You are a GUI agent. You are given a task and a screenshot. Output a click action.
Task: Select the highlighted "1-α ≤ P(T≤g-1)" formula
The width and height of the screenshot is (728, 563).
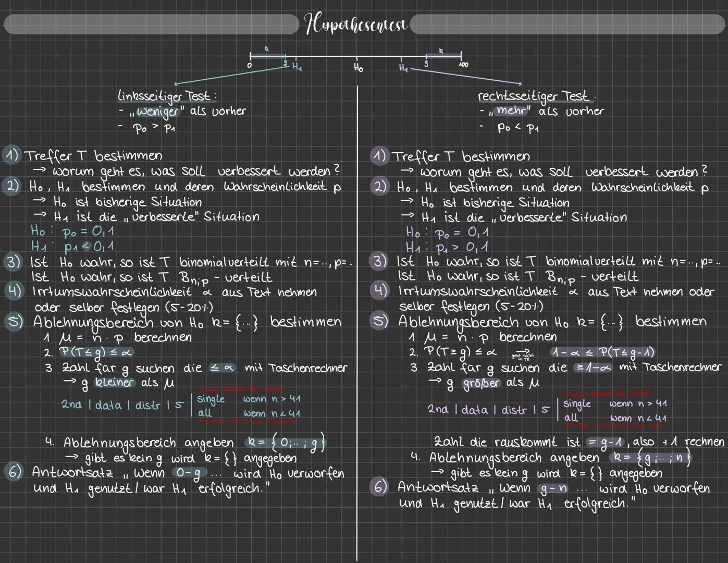[x=603, y=353]
